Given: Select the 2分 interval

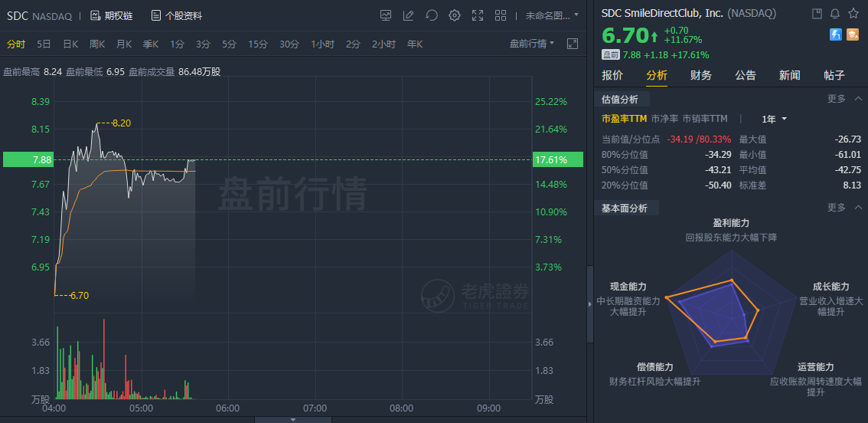Looking at the screenshot, I should tap(353, 44).
